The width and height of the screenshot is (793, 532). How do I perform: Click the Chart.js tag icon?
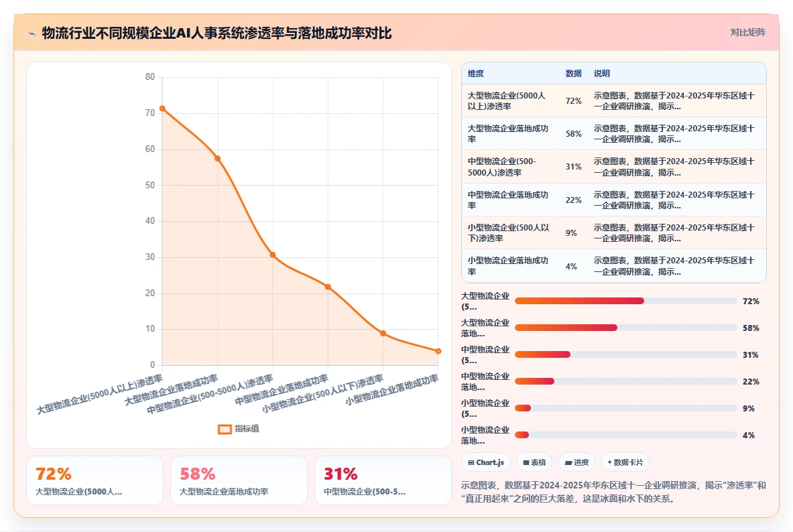click(x=471, y=463)
